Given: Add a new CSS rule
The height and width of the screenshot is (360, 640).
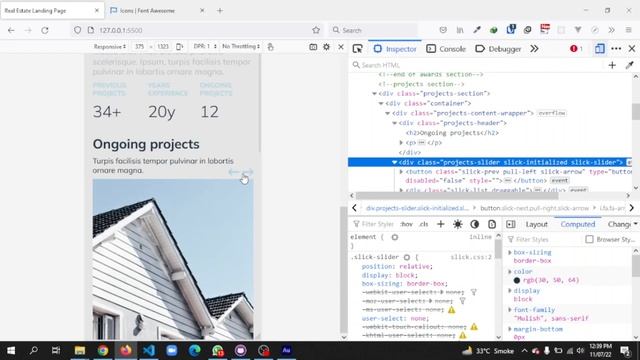Looking at the screenshot, I should click(440, 224).
